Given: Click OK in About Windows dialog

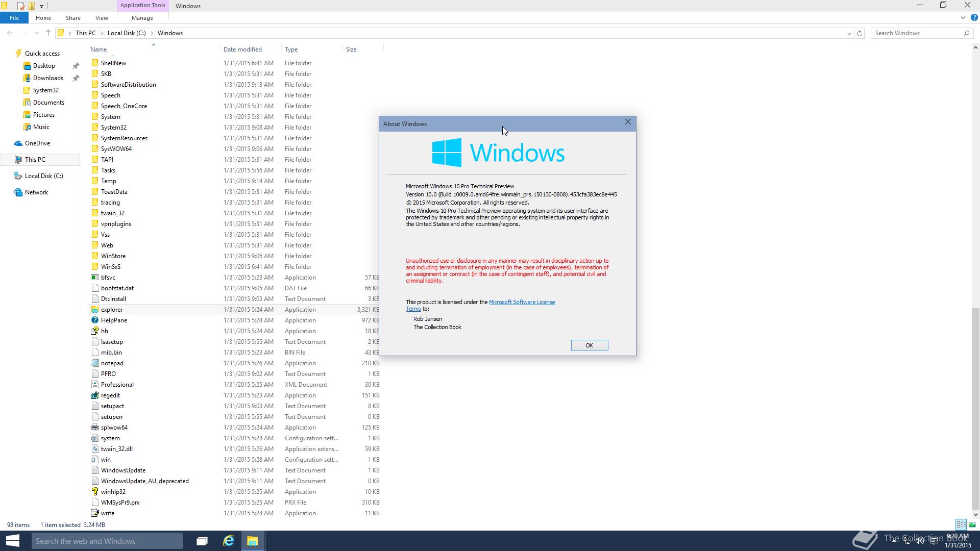Looking at the screenshot, I should click(590, 345).
